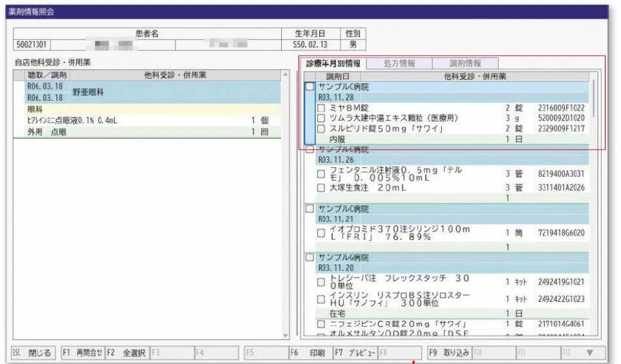This screenshot has height=364, width=621.
Task: Select the first R06.03.18 date cell beside 野亜眼科
Action: pos(45,86)
